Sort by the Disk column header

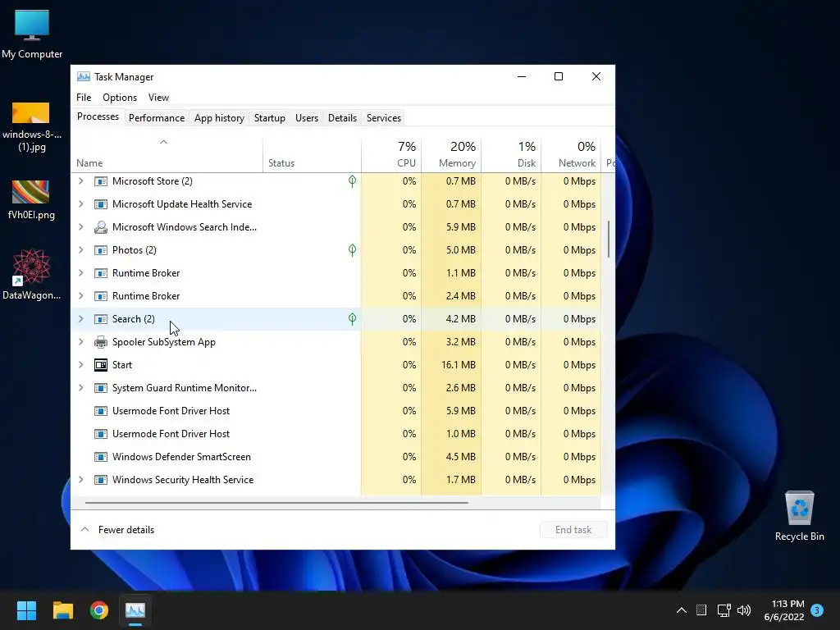(x=511, y=155)
